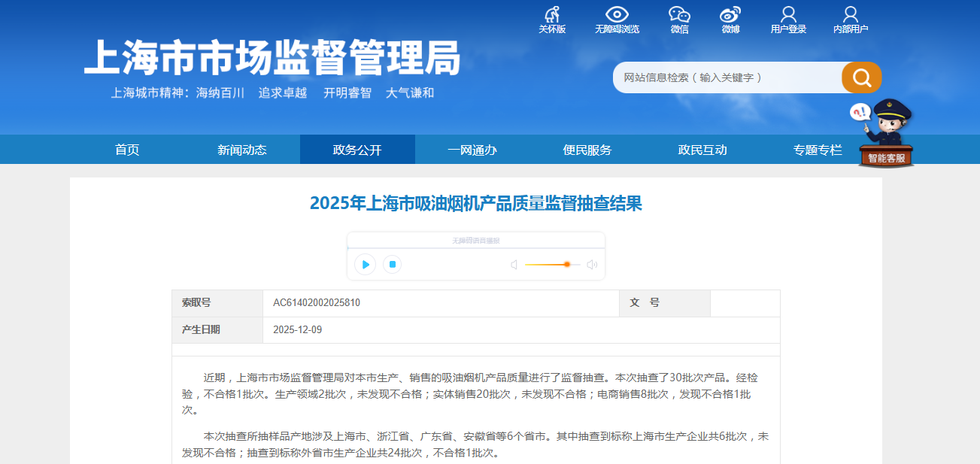Click the orange magnifier search button
This screenshot has height=464, width=980.
tap(861, 77)
